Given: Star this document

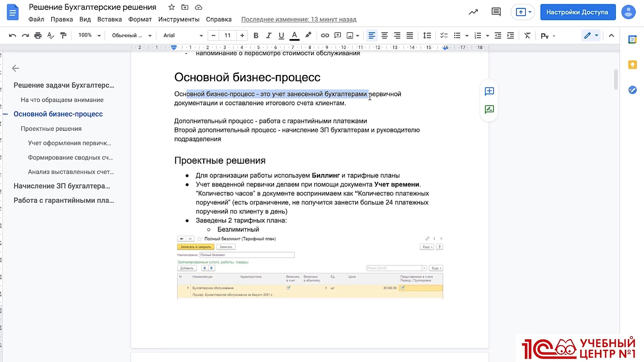Looking at the screenshot, I should (x=171, y=7).
